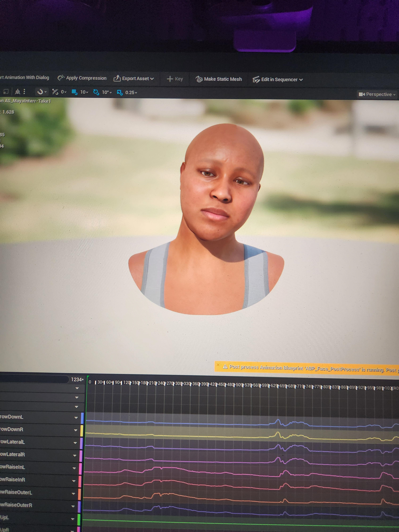
Task: Open the Perspective viewport menu
Action: [377, 94]
